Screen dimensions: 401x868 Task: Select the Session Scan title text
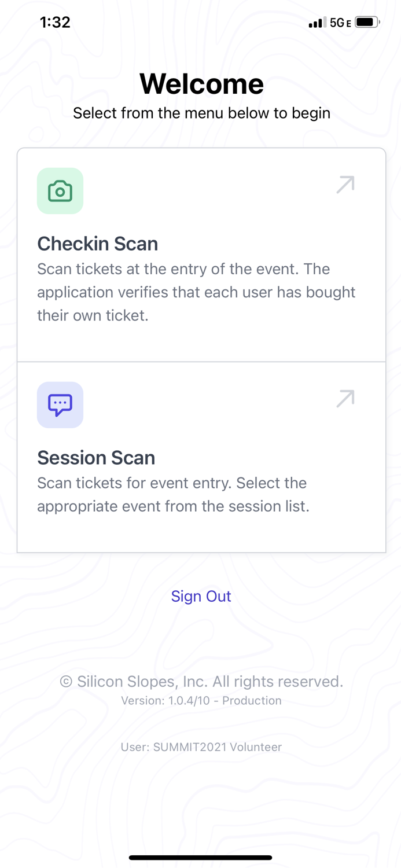pos(96,458)
